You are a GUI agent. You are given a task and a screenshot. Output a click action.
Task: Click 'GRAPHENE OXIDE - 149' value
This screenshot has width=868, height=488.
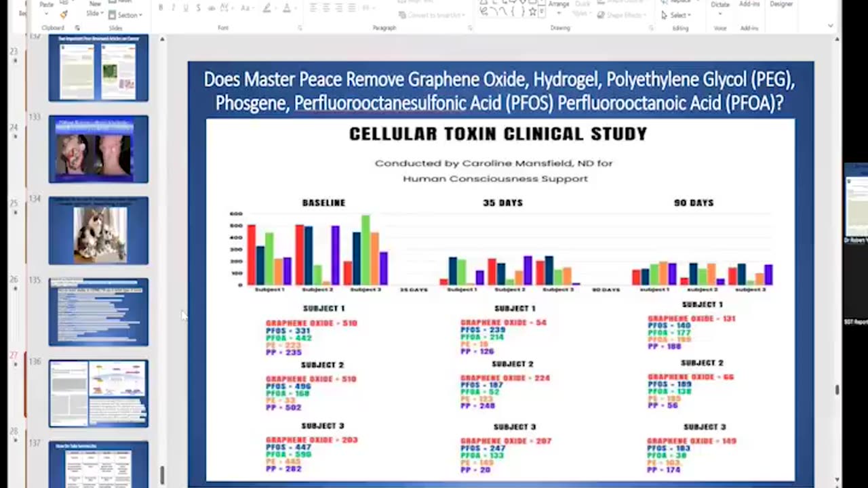click(692, 441)
